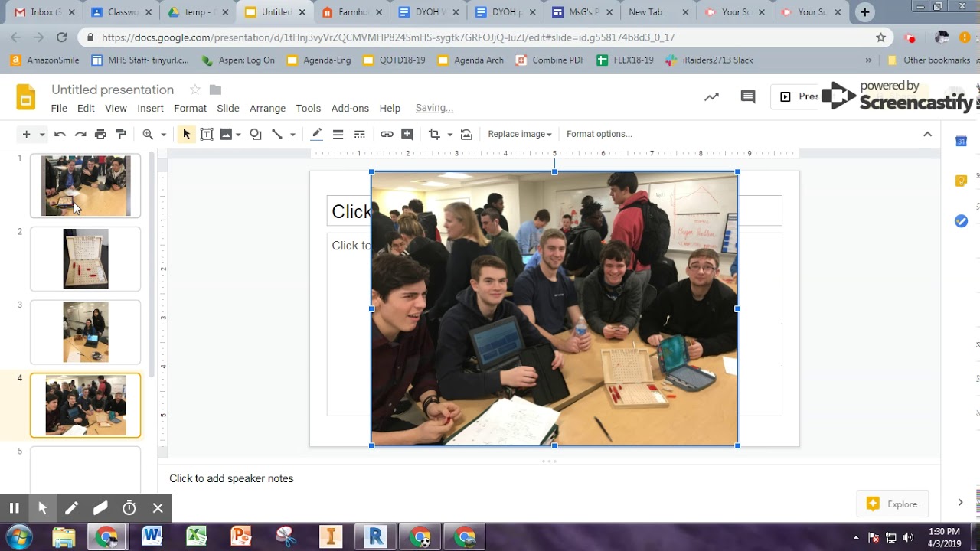Open the Replace image dropdown
The image size is (980, 551).
tap(520, 134)
